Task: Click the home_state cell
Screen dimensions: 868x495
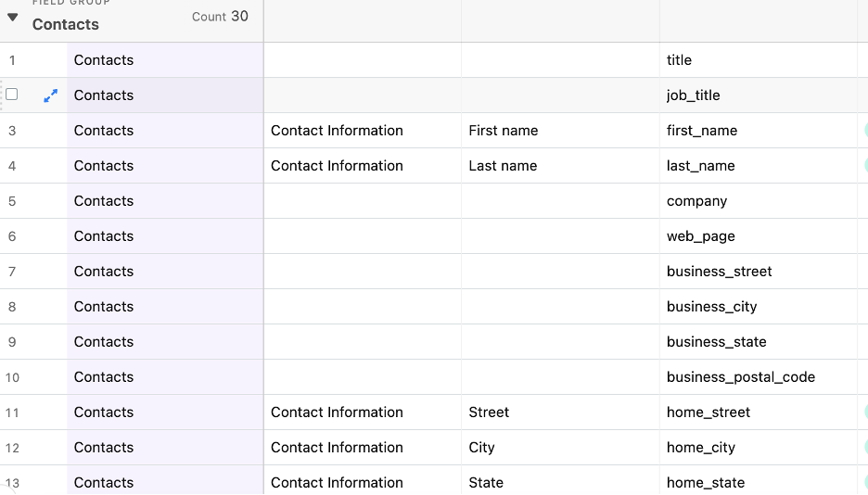Action: [705, 483]
